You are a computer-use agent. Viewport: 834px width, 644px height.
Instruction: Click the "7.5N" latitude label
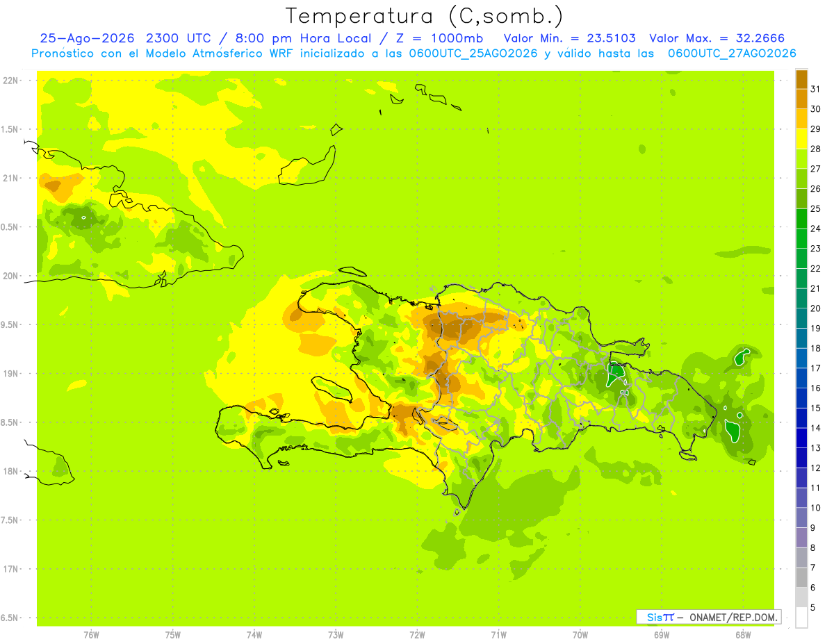(10, 520)
